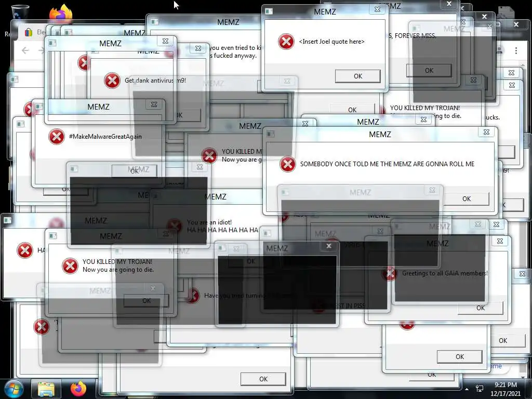
Task: Show hidden system tray icons
Action: click(467, 389)
